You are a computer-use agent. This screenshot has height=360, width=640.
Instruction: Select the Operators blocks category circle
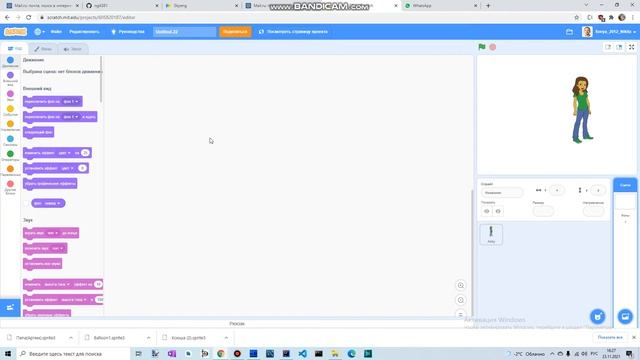[10, 154]
